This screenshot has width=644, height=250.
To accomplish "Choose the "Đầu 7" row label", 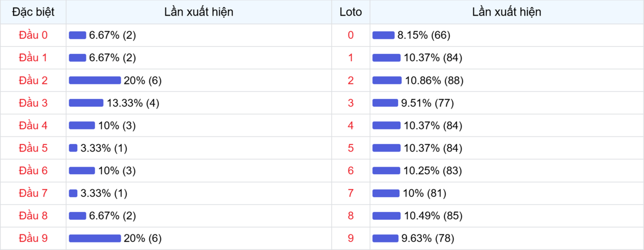I will point(33,193).
